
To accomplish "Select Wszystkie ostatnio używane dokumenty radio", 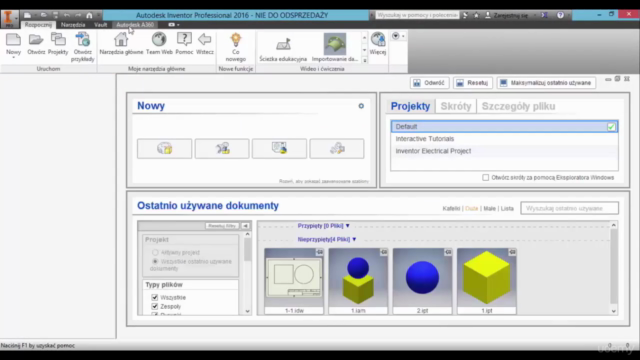I will click(155, 262).
